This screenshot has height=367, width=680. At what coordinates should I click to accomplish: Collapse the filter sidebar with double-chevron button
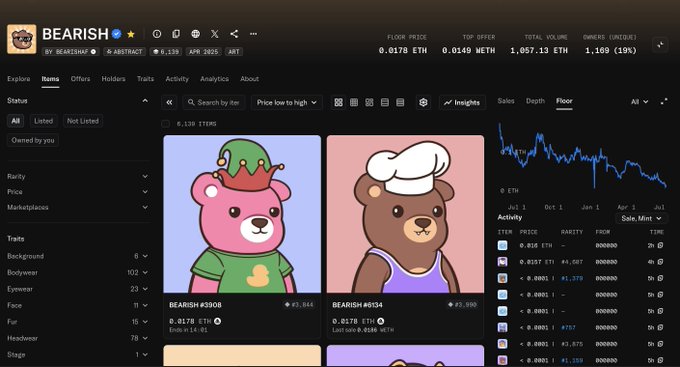(169, 102)
